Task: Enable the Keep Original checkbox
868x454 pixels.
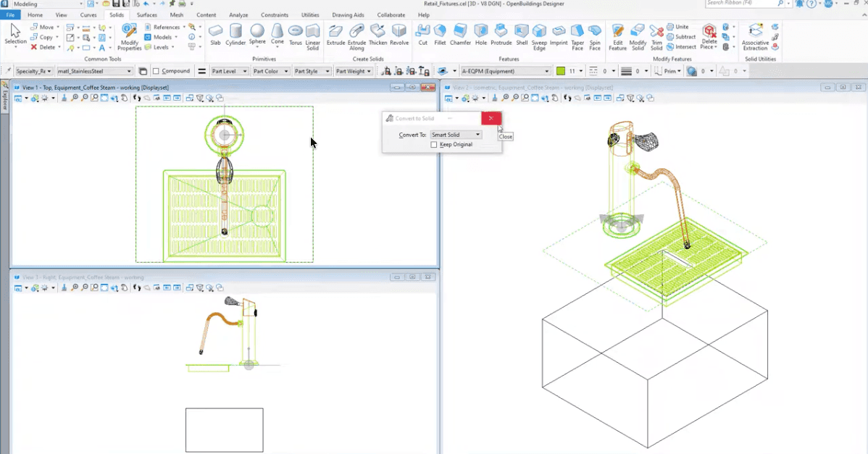Action: [433, 144]
